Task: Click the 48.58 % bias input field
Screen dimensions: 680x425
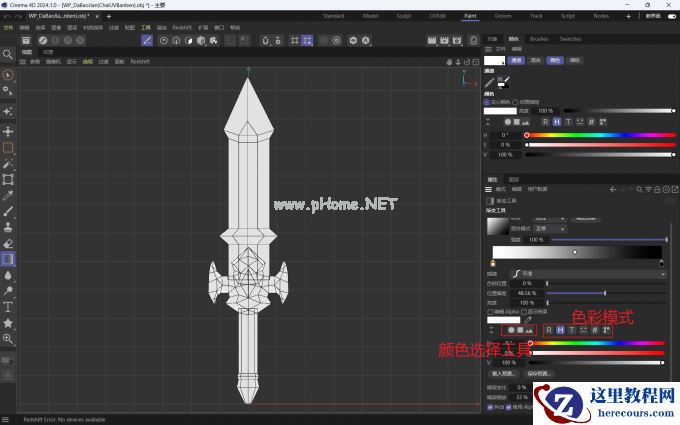Action: click(527, 293)
